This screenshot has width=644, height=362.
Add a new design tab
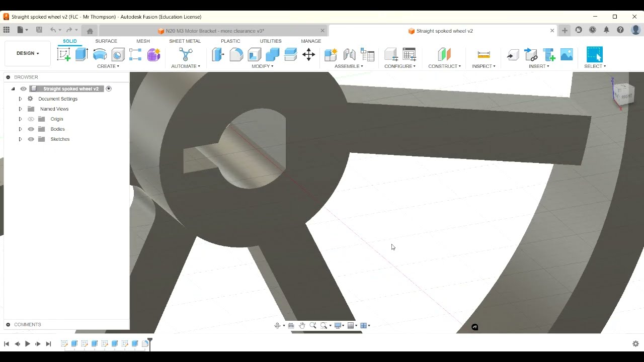(565, 31)
